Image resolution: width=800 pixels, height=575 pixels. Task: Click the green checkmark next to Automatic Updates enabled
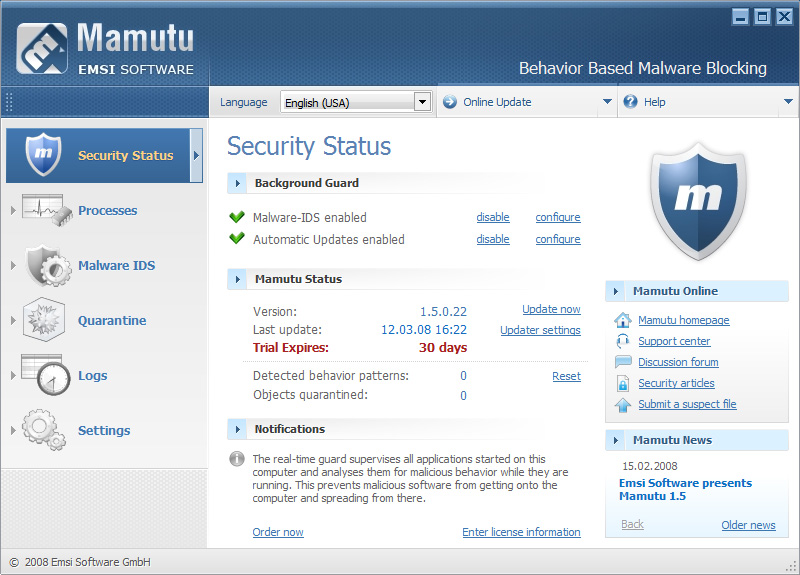237,238
